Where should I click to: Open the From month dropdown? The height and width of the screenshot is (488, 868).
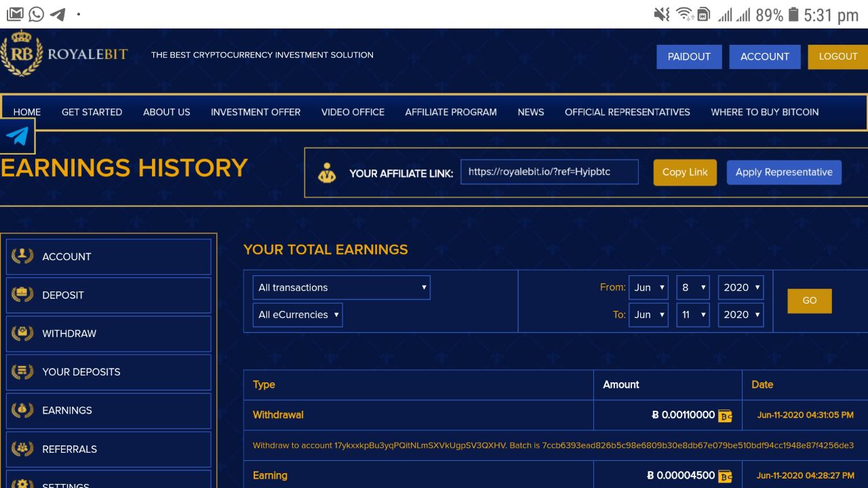[x=648, y=287]
